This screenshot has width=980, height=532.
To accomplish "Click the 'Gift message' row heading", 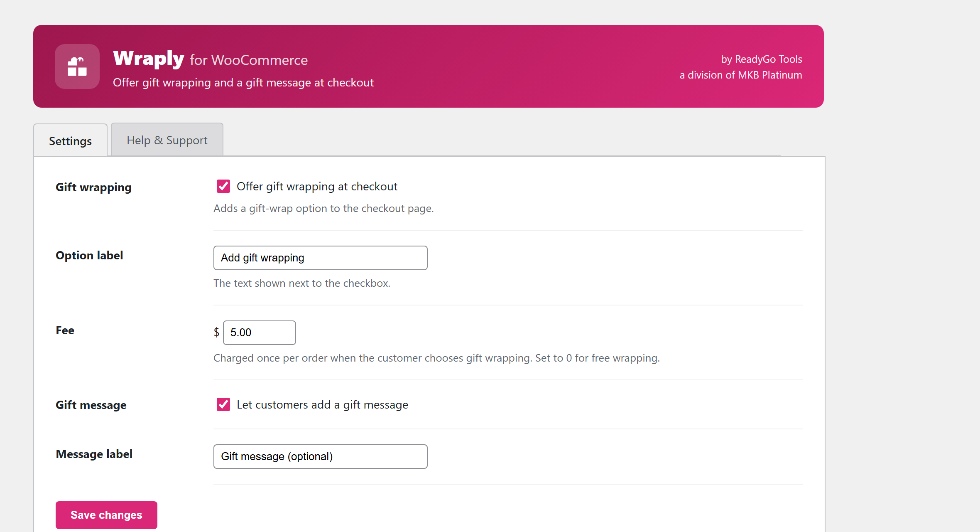I will pyautogui.click(x=91, y=405).
